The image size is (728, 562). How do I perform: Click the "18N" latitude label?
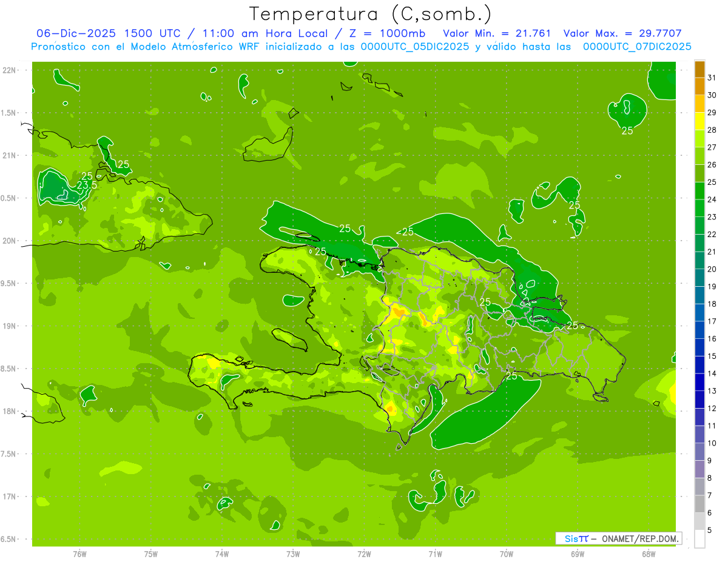point(9,411)
